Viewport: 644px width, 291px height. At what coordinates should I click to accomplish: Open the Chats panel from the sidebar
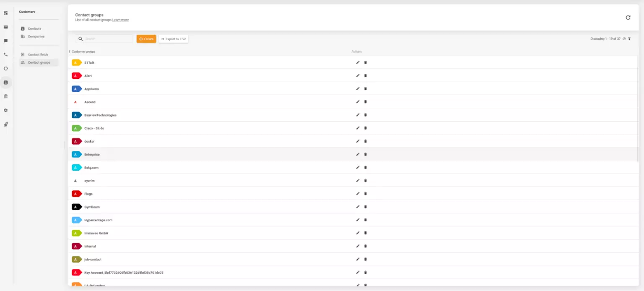[x=5, y=40]
